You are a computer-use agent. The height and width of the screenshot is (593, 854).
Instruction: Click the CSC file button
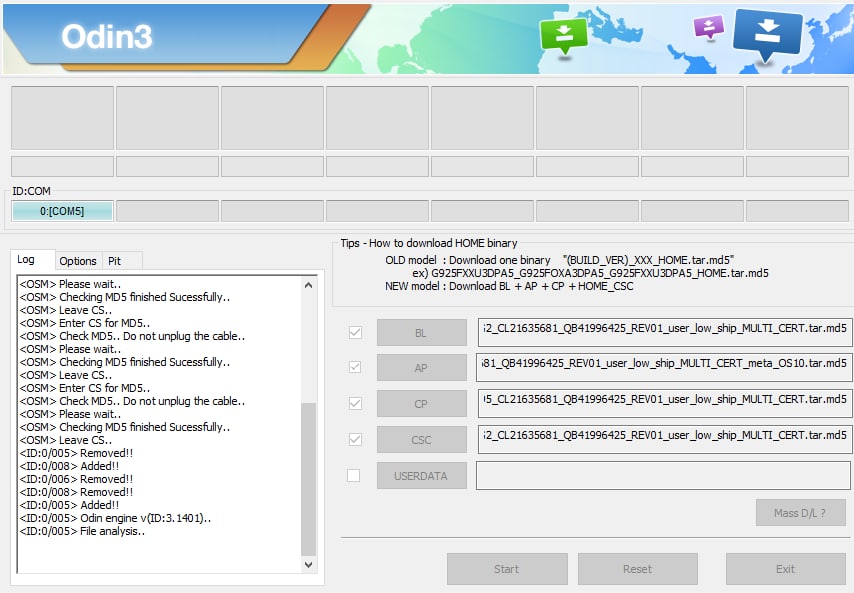click(422, 440)
